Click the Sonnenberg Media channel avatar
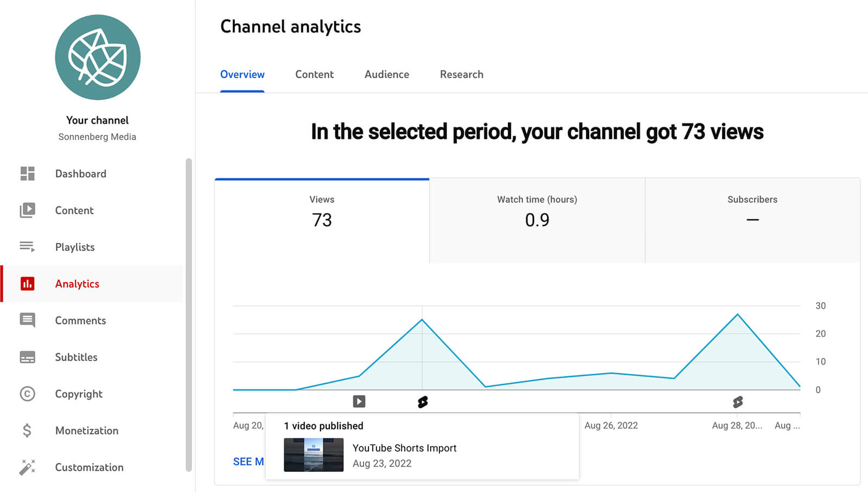Image resolution: width=868 pixels, height=492 pixels. (98, 57)
